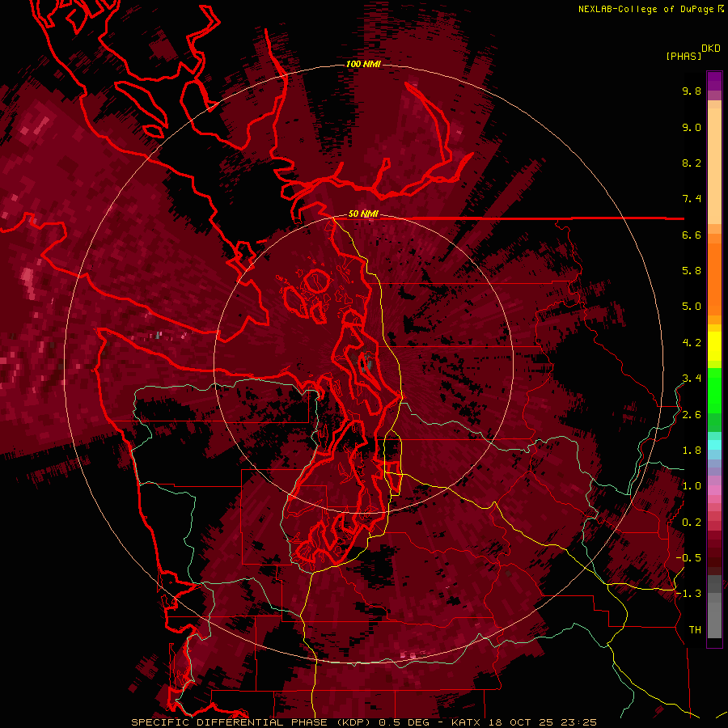This screenshot has width=728, height=728.
Task: Click the purple top color band in legend
Action: [714, 81]
